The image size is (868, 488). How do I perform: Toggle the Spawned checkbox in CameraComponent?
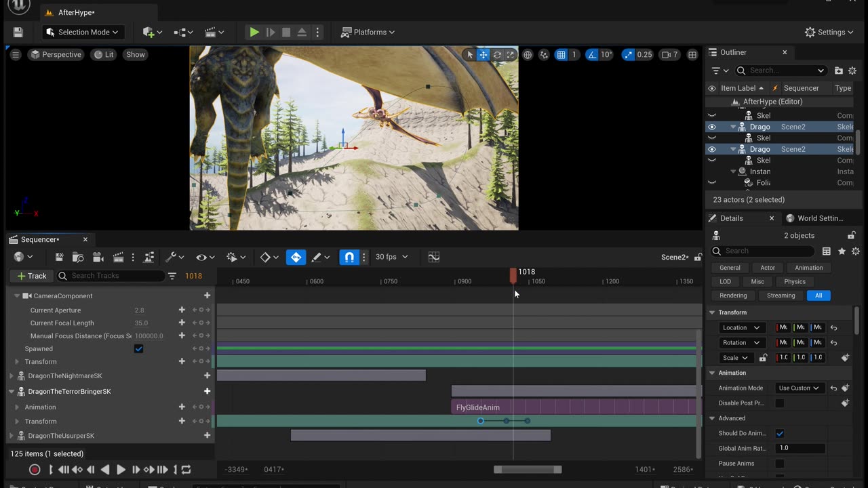(x=138, y=348)
